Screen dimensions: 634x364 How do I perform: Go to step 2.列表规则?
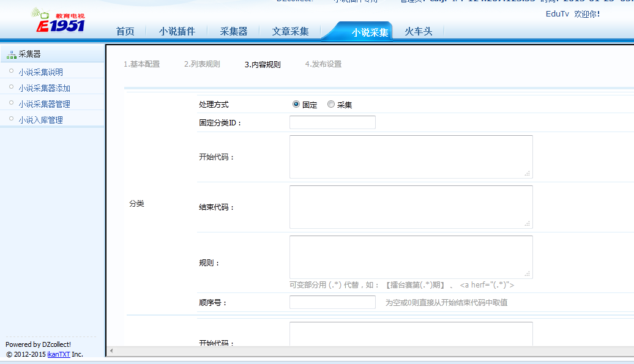201,64
